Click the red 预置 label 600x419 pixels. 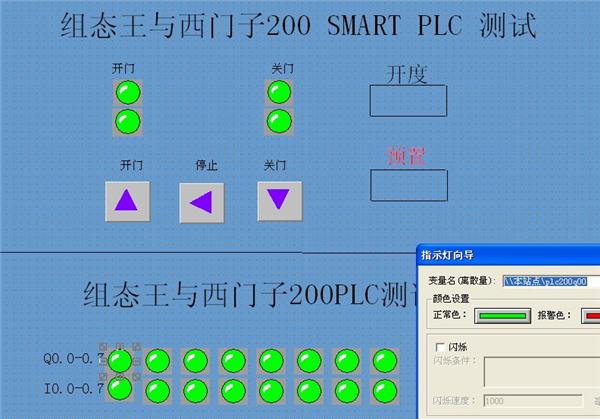click(406, 156)
